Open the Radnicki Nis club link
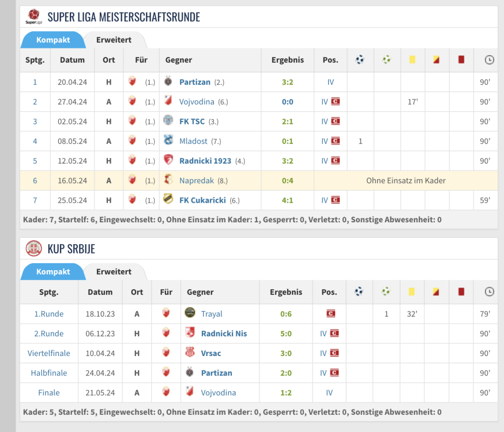Image resolution: width=504 pixels, height=432 pixels. [224, 334]
